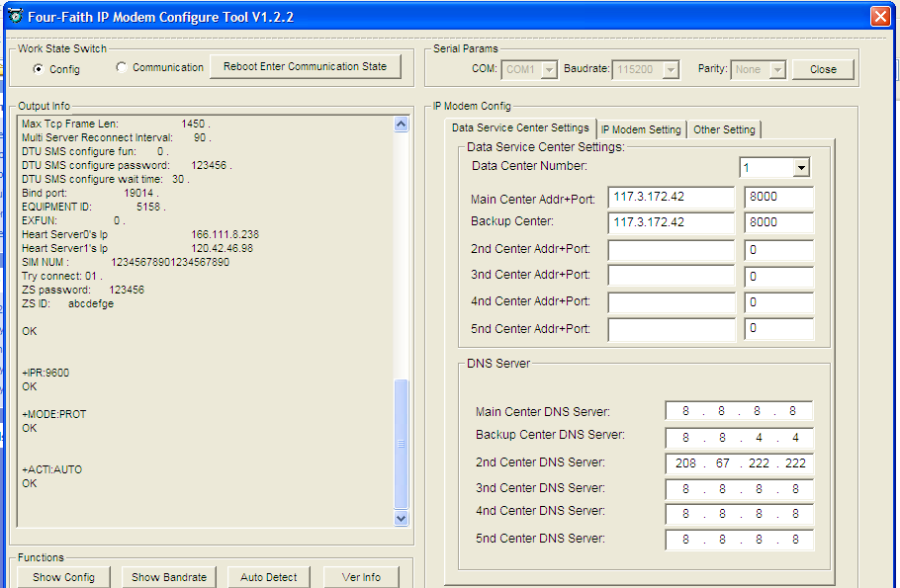900x588 pixels.
Task: Click the 'DTU SMS configure fun' line
Action: (95, 151)
